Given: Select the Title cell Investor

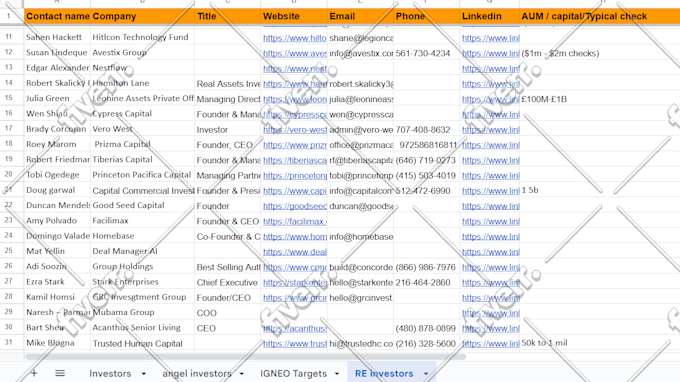Looking at the screenshot, I should point(228,129).
